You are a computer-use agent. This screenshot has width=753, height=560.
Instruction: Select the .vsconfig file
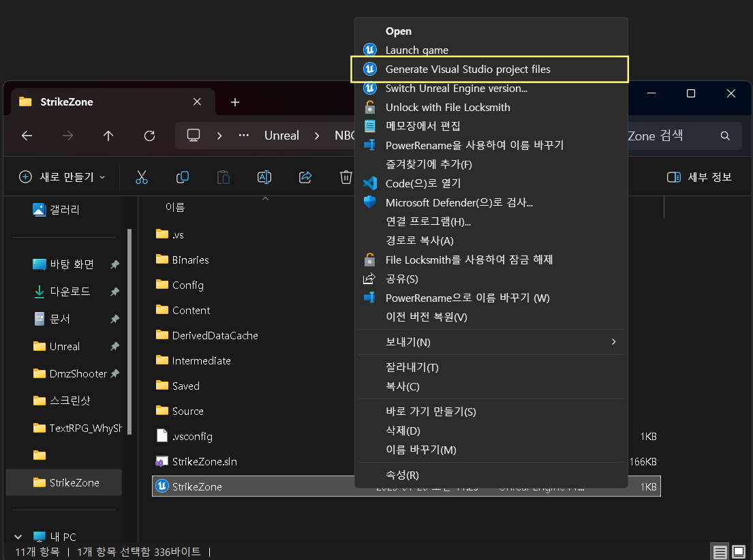tap(192, 437)
